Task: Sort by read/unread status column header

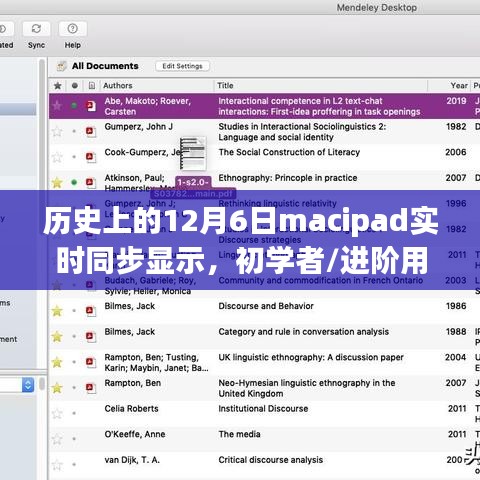Action: [x=75, y=86]
